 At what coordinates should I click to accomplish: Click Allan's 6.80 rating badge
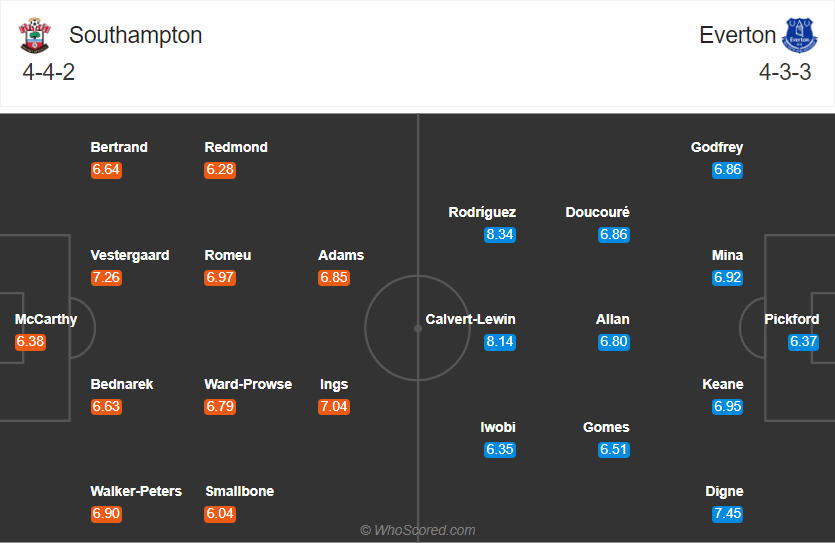click(613, 342)
